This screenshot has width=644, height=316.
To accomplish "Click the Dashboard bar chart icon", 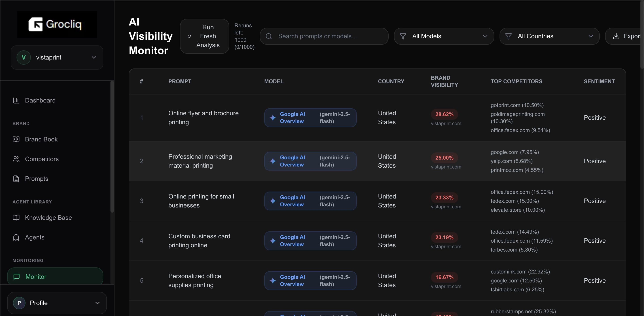I will (16, 100).
